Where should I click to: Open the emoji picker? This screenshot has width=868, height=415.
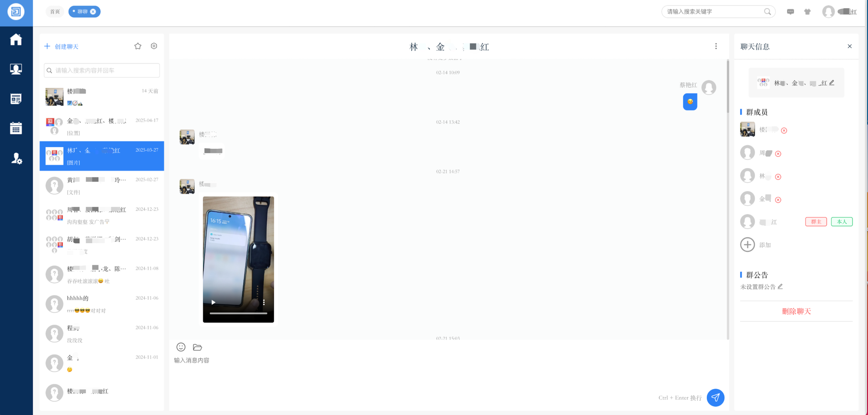point(181,347)
